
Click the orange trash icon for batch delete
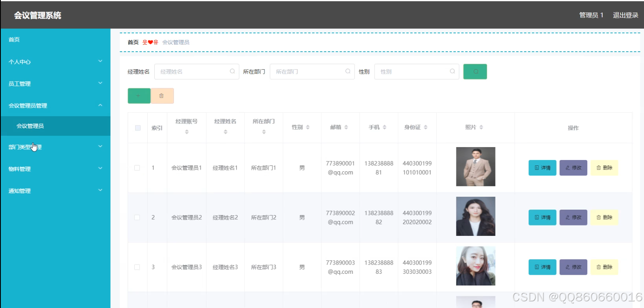(162, 95)
